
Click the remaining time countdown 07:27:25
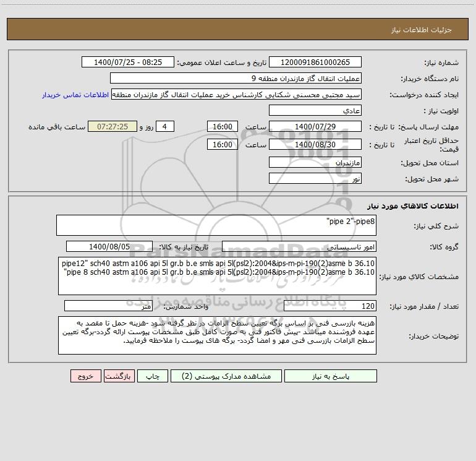113,126
